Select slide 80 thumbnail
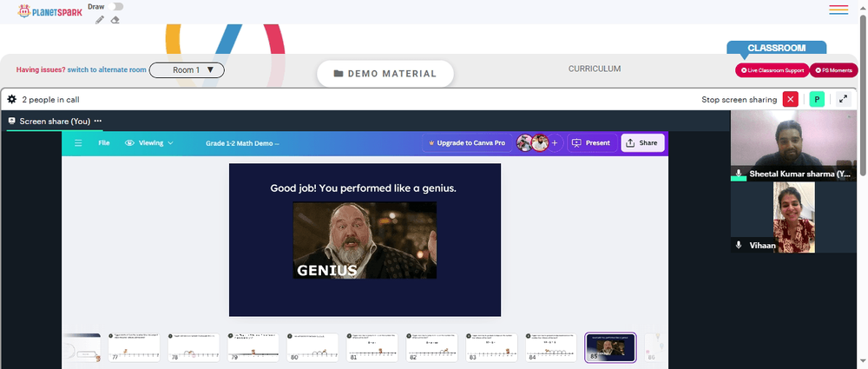Screen dimensions: 868x369 [312, 347]
